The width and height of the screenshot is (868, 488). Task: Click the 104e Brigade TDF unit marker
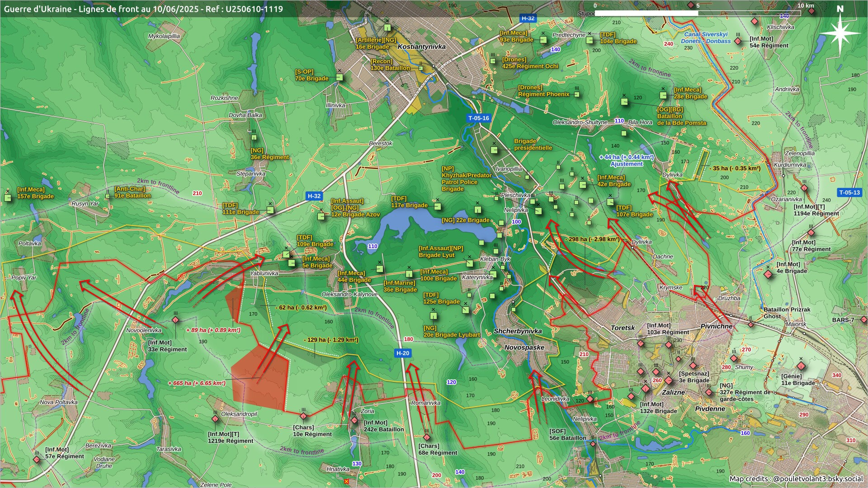pos(590,40)
